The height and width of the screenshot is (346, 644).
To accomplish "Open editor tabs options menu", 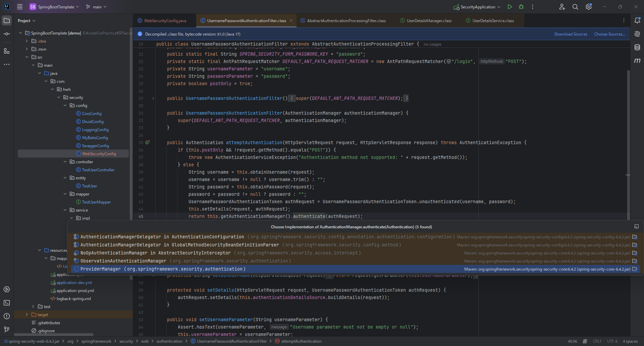I will (x=624, y=20).
